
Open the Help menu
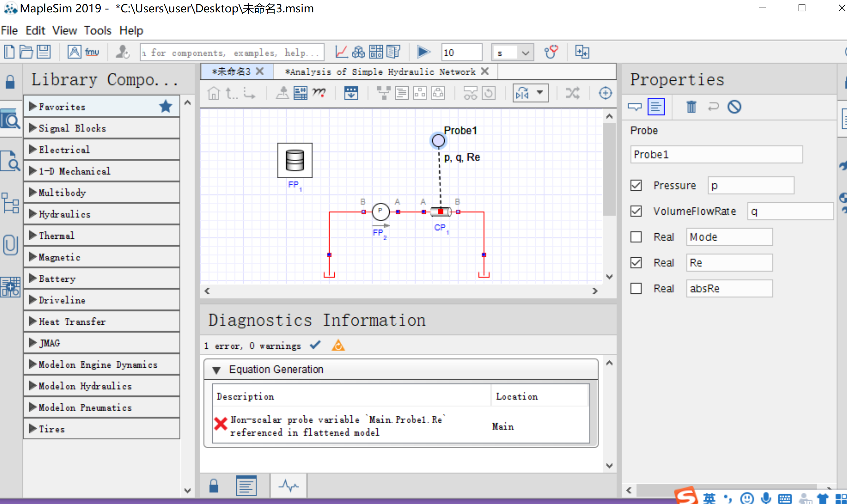coord(131,31)
